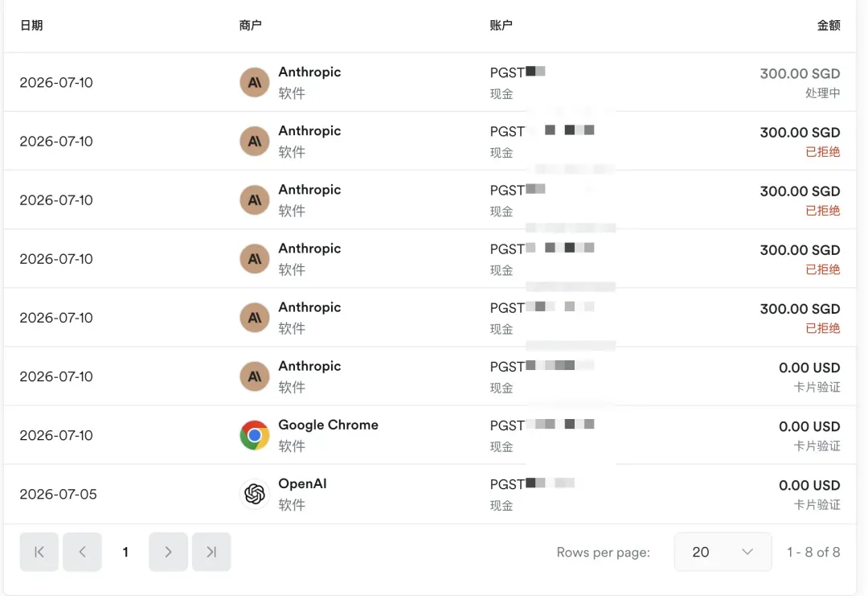
Task: Click the OpenAI logo icon
Action: pyautogui.click(x=254, y=494)
